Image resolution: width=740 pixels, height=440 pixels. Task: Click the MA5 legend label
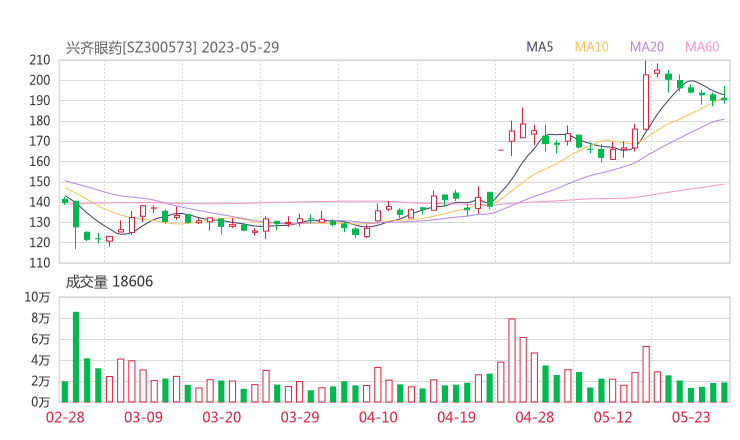pyautogui.click(x=539, y=47)
